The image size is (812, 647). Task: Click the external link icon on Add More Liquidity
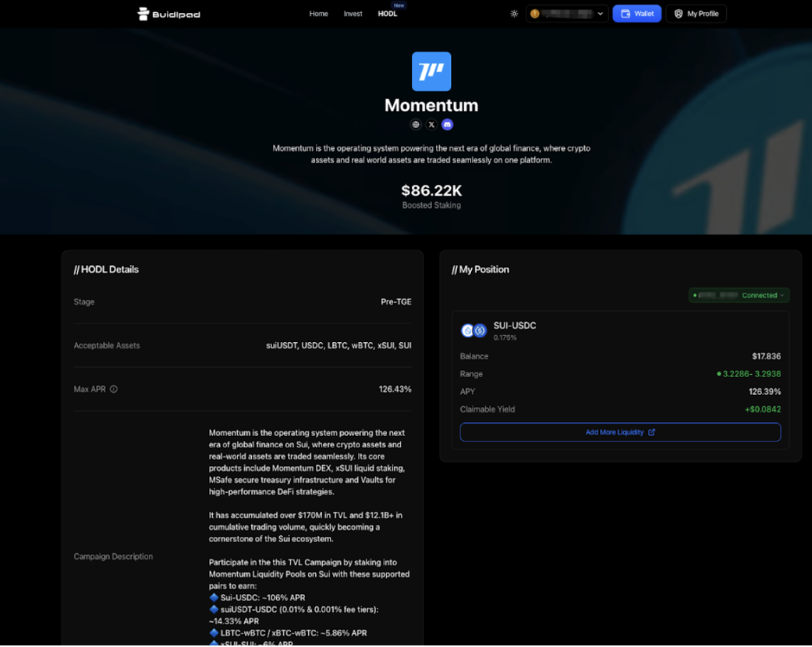pyautogui.click(x=652, y=432)
